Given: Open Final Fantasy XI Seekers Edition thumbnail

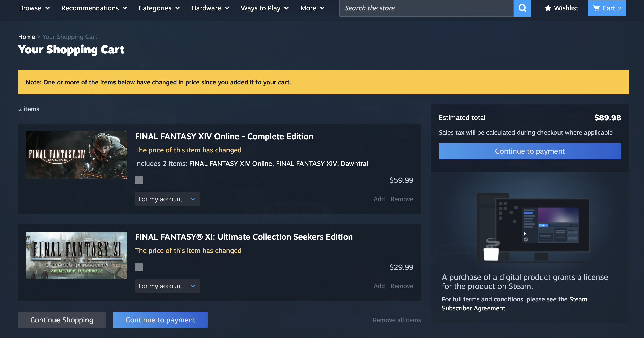Looking at the screenshot, I should pyautogui.click(x=77, y=255).
